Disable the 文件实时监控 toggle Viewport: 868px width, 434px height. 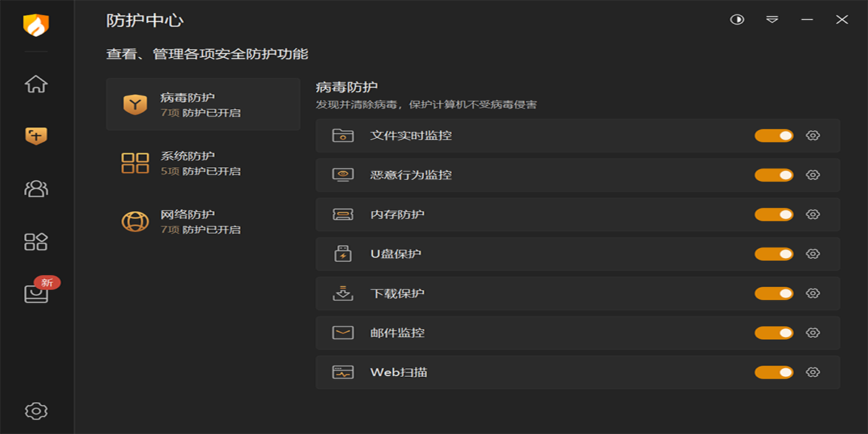[x=774, y=135]
